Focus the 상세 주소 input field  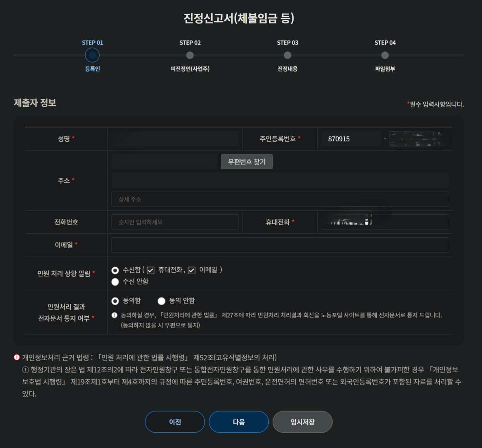(280, 199)
